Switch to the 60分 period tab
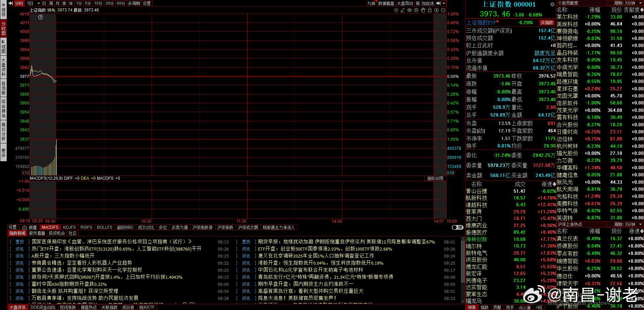Screen dimensions: 644x310 (x=121, y=3)
